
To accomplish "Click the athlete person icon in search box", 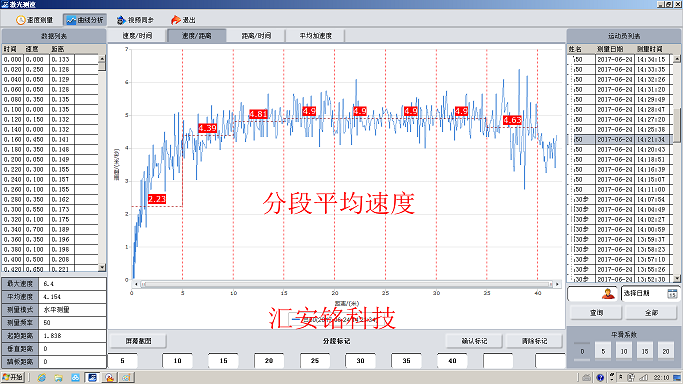I will [x=608, y=294].
